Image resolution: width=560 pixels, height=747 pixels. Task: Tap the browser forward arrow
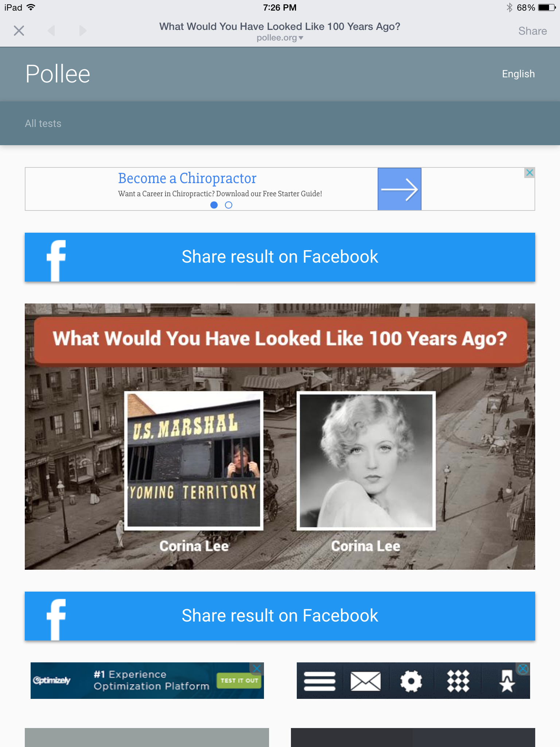(83, 31)
